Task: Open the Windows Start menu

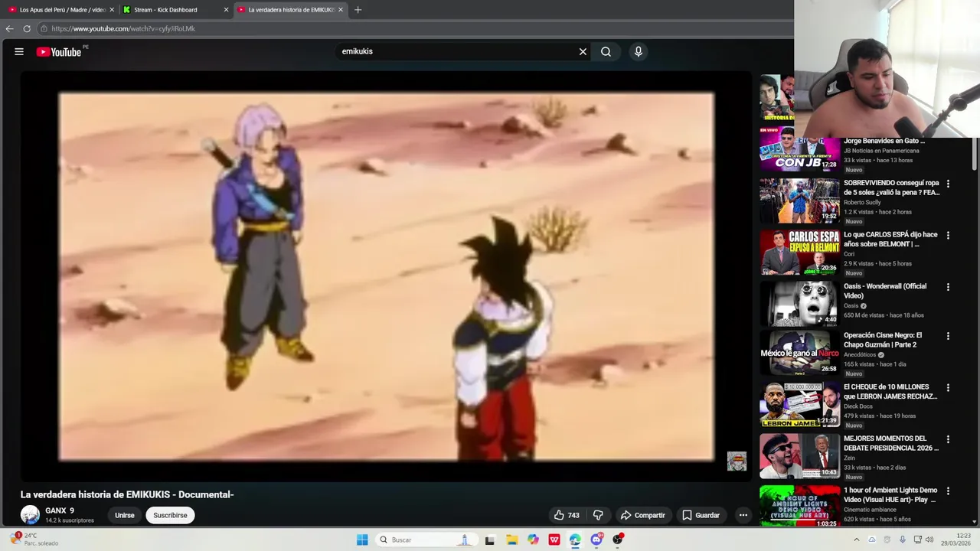Action: (x=362, y=540)
